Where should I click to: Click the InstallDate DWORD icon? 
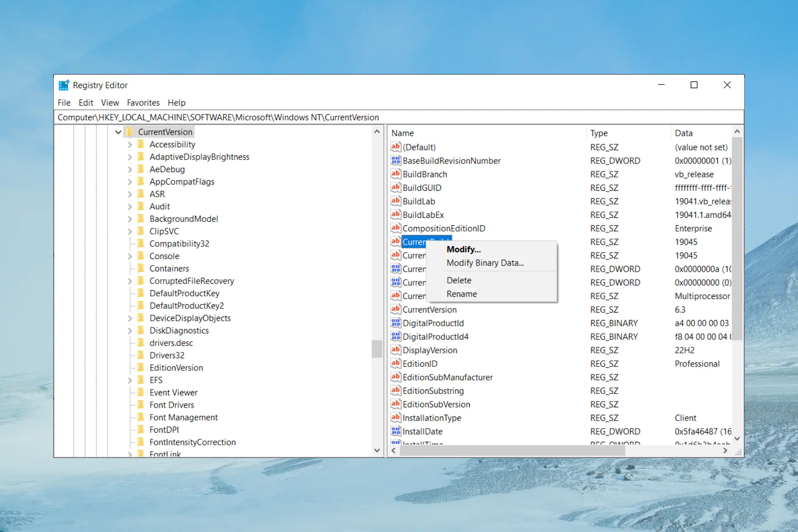(x=395, y=431)
